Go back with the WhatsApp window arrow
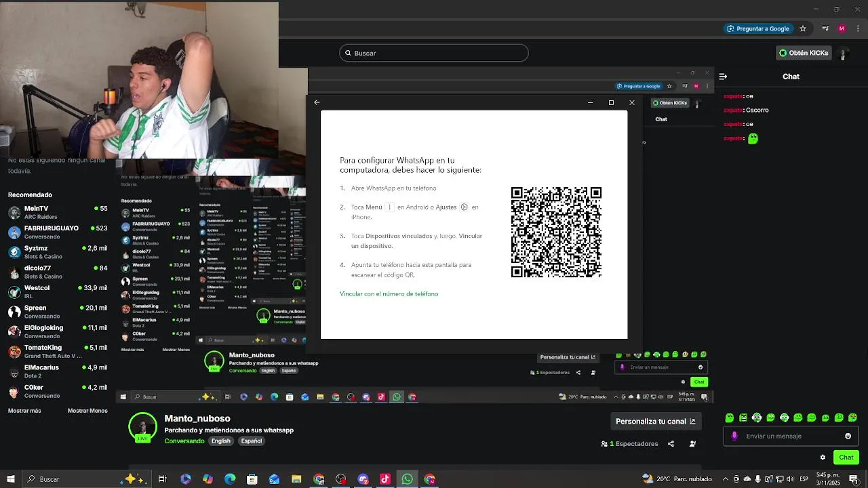Image resolution: width=868 pixels, height=488 pixels. point(317,103)
